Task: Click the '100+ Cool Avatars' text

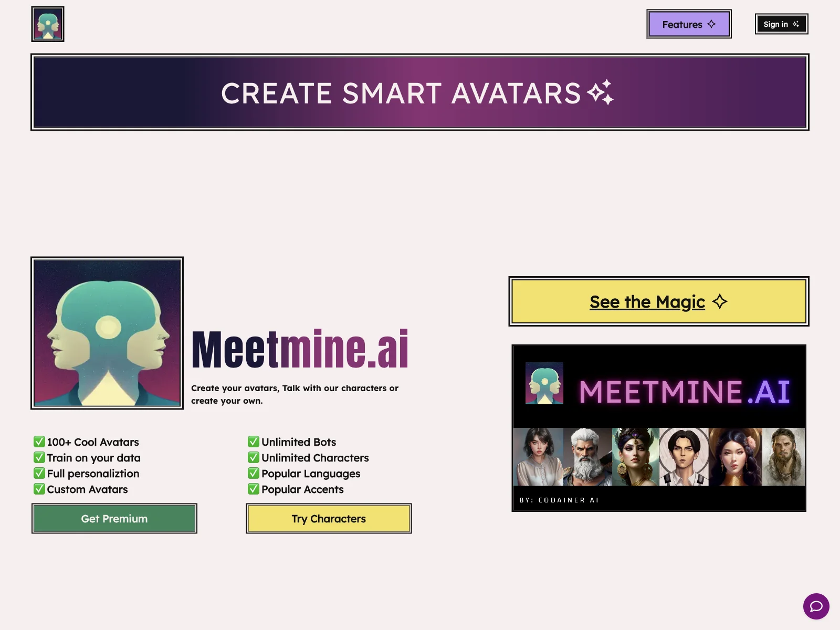Action: [93, 442]
